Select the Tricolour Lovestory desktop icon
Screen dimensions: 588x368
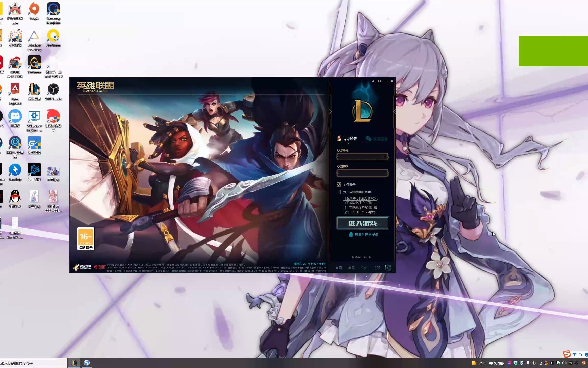click(x=34, y=40)
